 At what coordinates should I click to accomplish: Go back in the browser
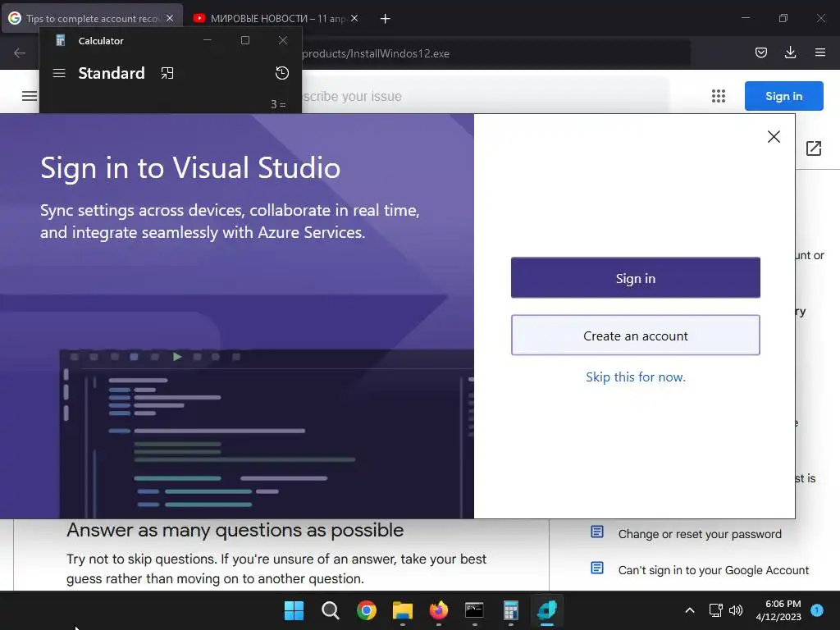[20, 52]
